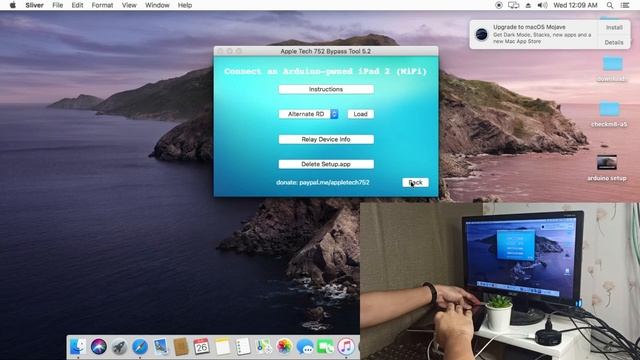Click donate paypal.me/appletech752 text
This screenshot has height=360, width=640.
pyautogui.click(x=322, y=182)
